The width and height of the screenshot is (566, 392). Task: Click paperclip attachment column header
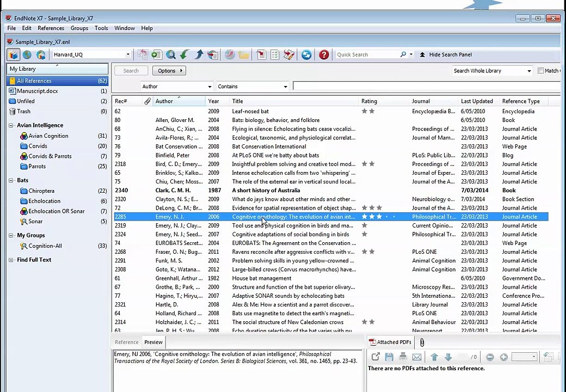coord(147,101)
